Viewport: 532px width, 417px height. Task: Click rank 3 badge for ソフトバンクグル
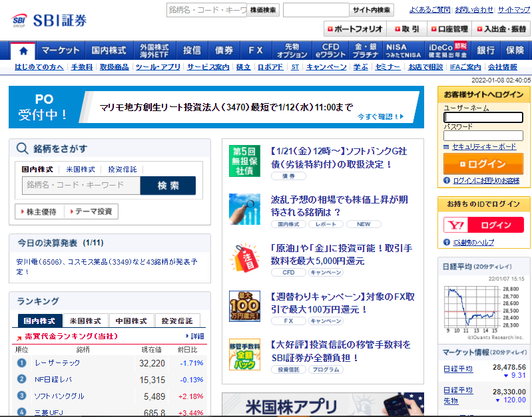click(x=21, y=395)
